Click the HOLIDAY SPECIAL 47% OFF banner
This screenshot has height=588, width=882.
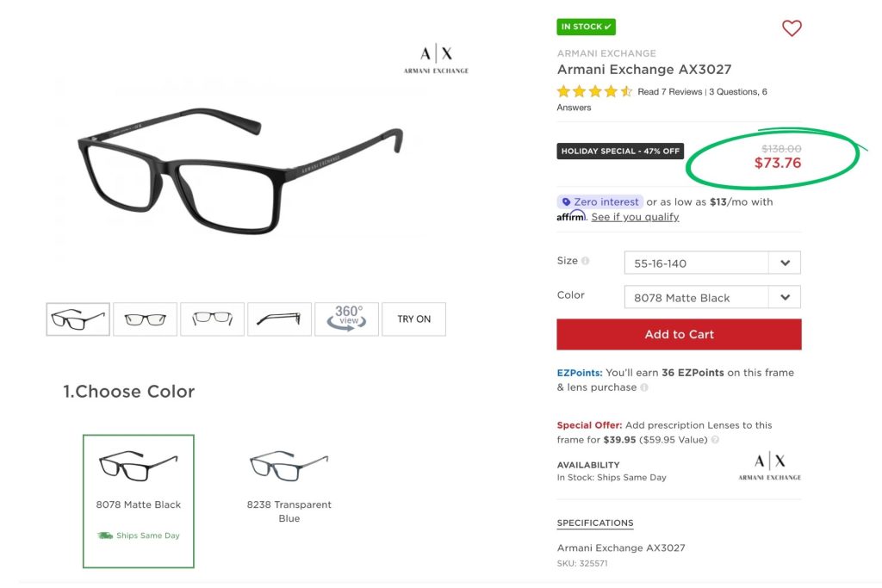pyautogui.click(x=619, y=151)
